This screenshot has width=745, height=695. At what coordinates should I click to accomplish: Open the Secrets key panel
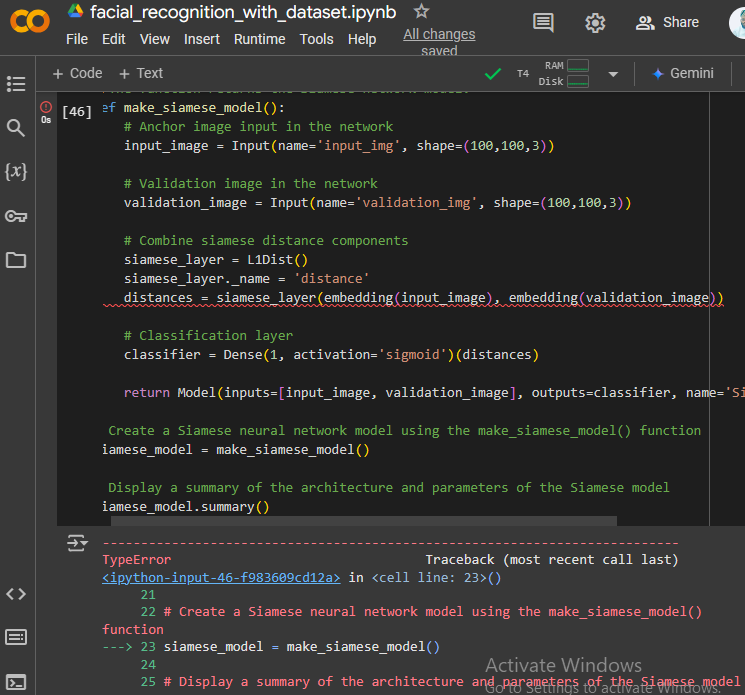point(16,216)
